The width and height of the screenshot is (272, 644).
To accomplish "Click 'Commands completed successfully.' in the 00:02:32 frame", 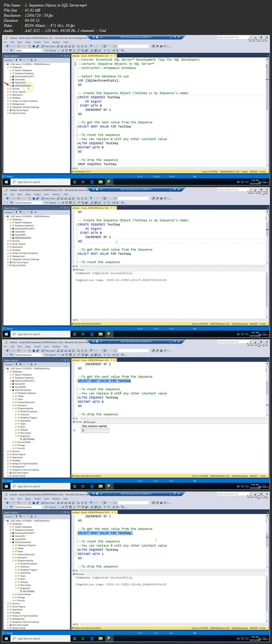I will pos(104,273).
